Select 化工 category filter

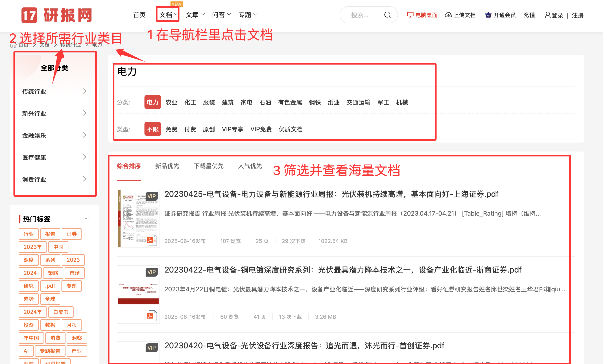(x=190, y=102)
